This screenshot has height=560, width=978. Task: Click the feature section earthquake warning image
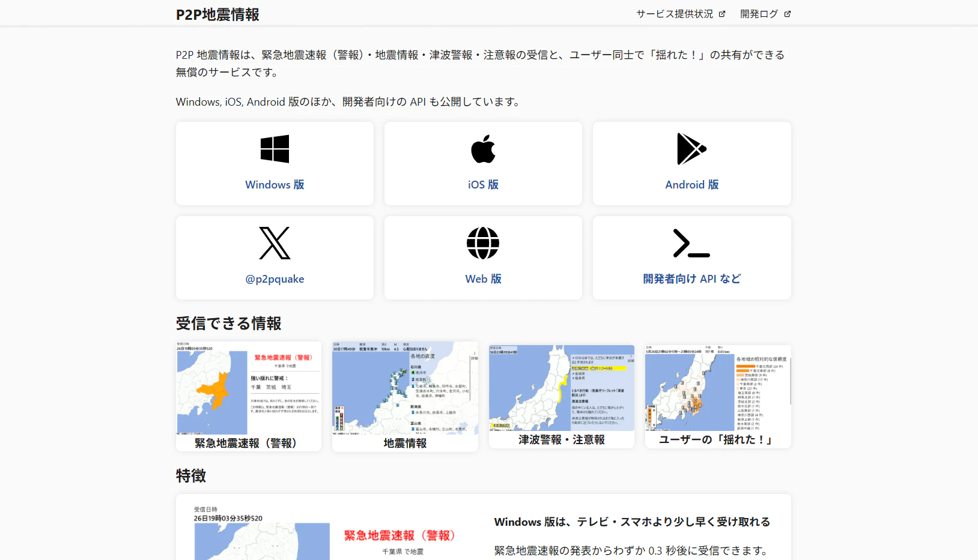point(327,533)
